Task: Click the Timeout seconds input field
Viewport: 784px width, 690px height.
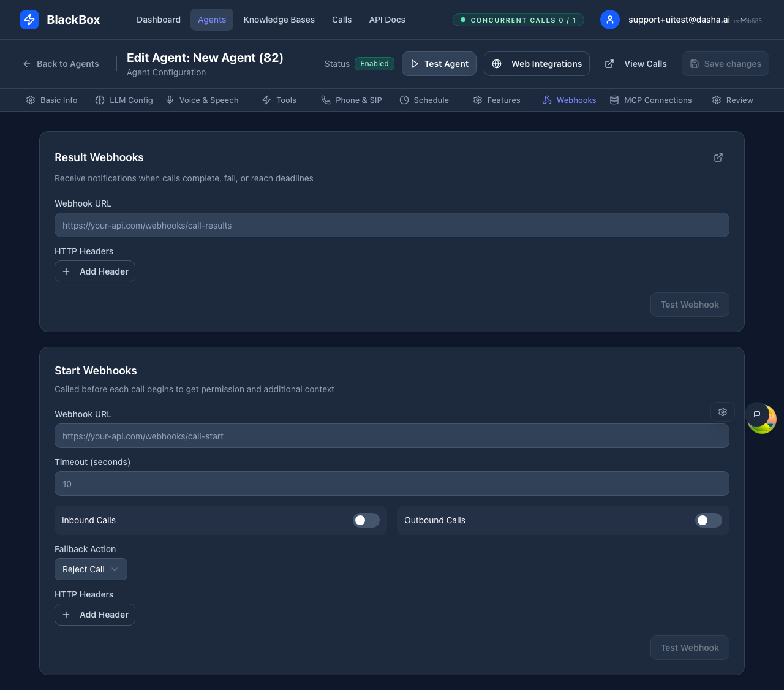Action: coord(392,483)
